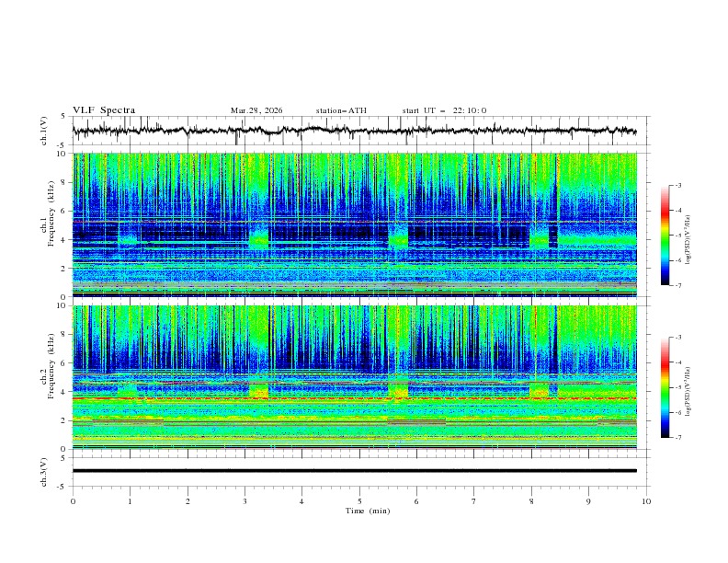
Task: Click time axis tick label "7"
Action: pos(473,501)
